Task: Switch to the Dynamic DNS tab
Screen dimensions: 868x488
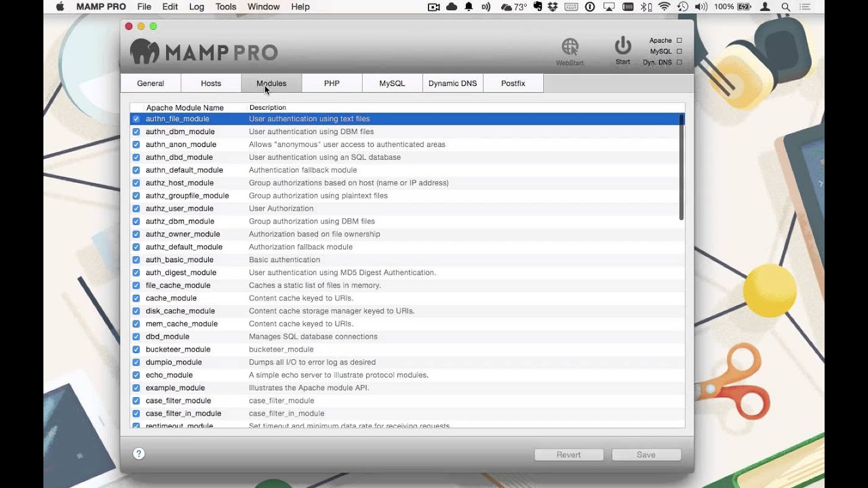Action: pos(452,83)
